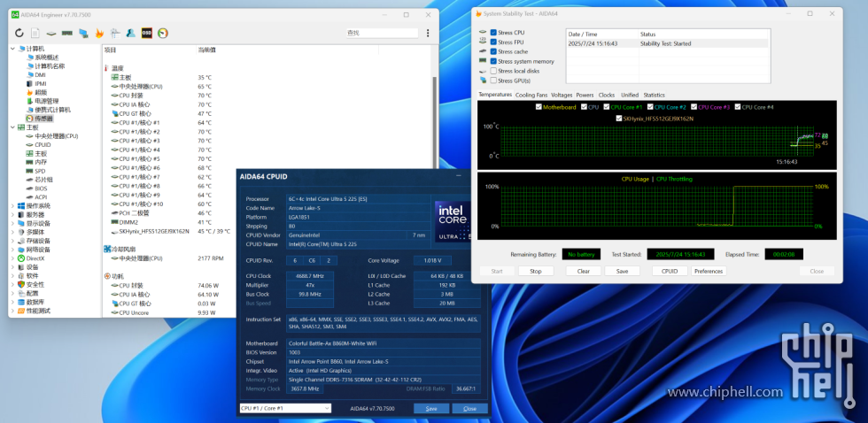Click Clear button in stability test
The width and height of the screenshot is (868, 423).
click(x=584, y=272)
